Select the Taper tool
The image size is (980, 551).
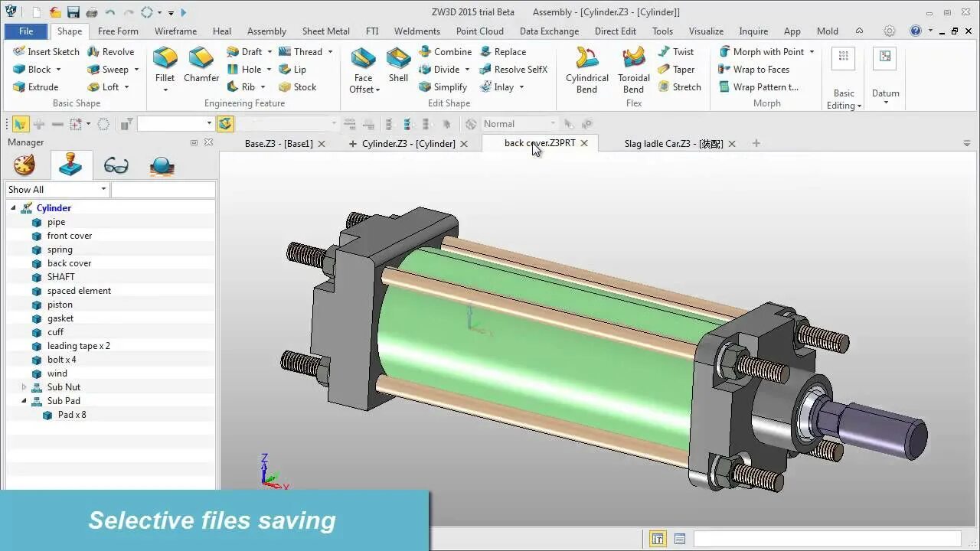pos(676,70)
